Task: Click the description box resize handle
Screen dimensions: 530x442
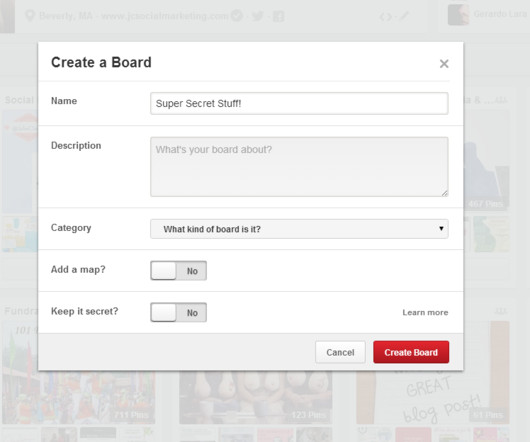Action: click(x=444, y=193)
